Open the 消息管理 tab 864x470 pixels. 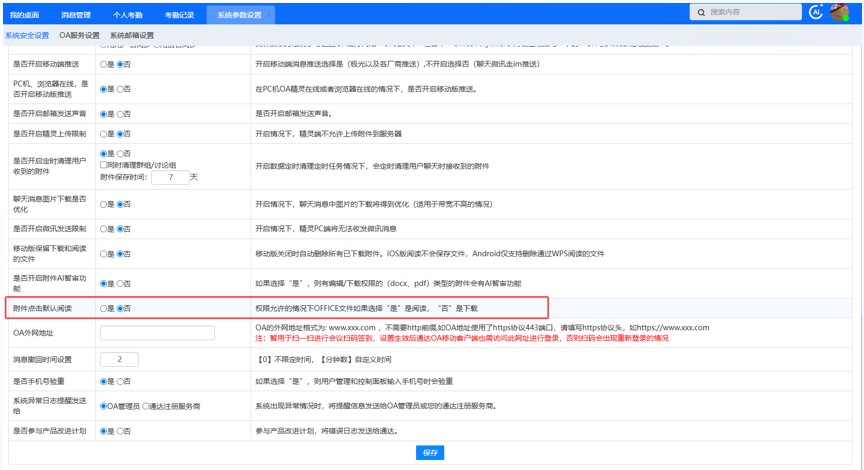[76, 15]
